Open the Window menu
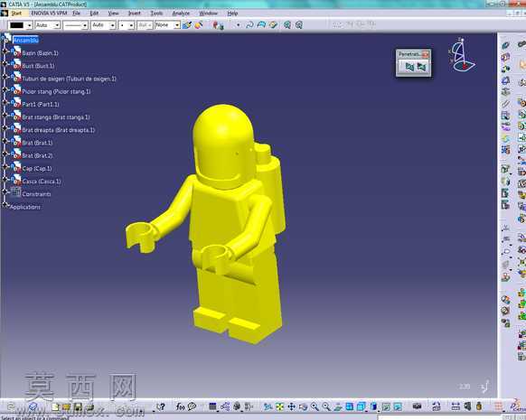 tap(208, 13)
